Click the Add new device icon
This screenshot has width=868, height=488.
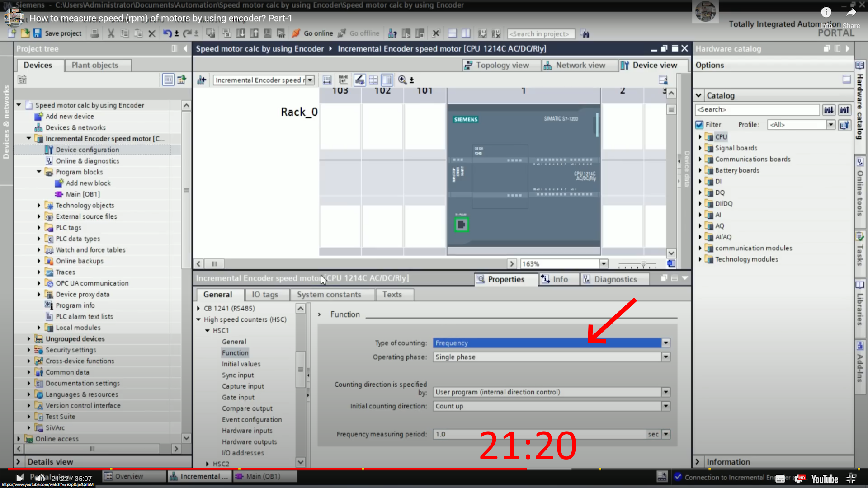tap(39, 116)
